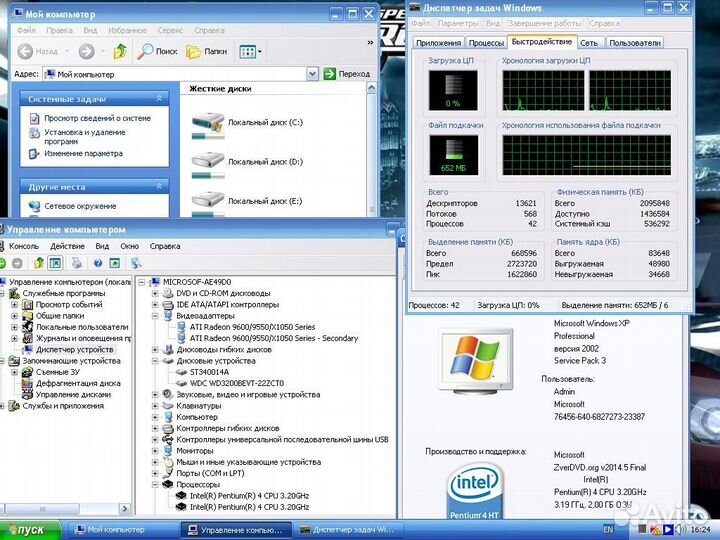The height and width of the screenshot is (540, 720).
Task: Open the address bar dropdown arrow
Action: click(312, 74)
